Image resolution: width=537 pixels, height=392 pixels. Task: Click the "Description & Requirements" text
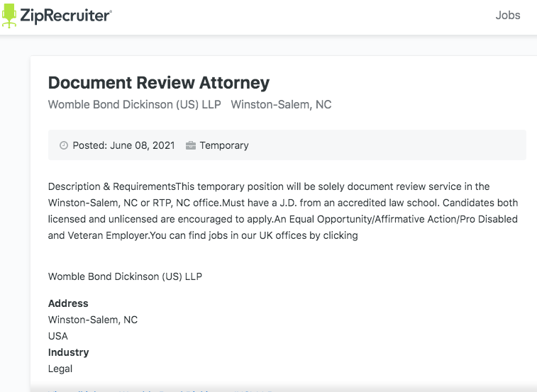point(111,186)
